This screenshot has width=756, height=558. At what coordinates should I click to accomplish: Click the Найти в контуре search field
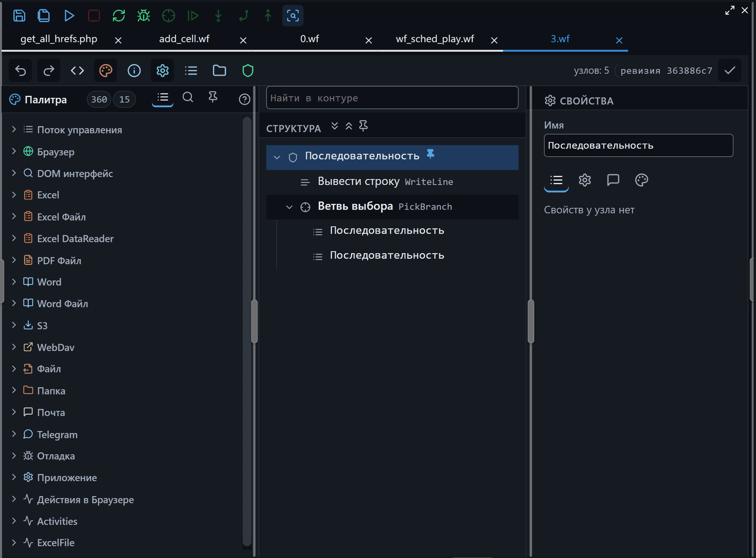pos(392,98)
